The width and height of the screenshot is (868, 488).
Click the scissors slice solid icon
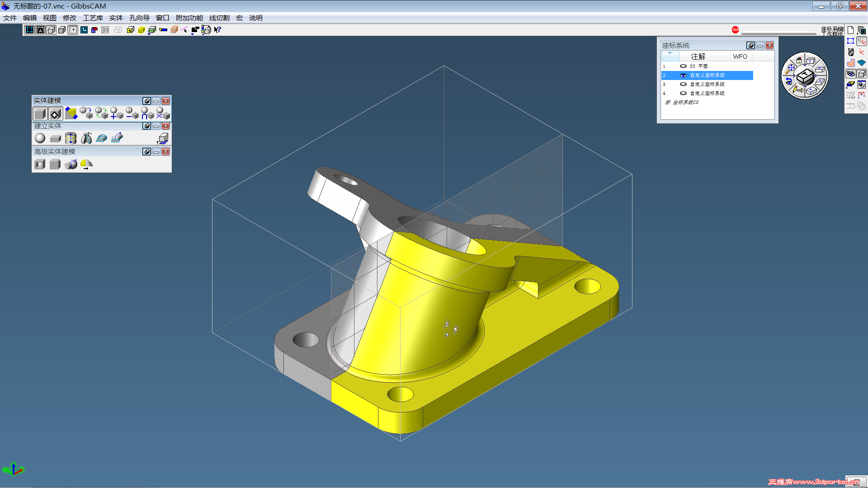tap(162, 113)
